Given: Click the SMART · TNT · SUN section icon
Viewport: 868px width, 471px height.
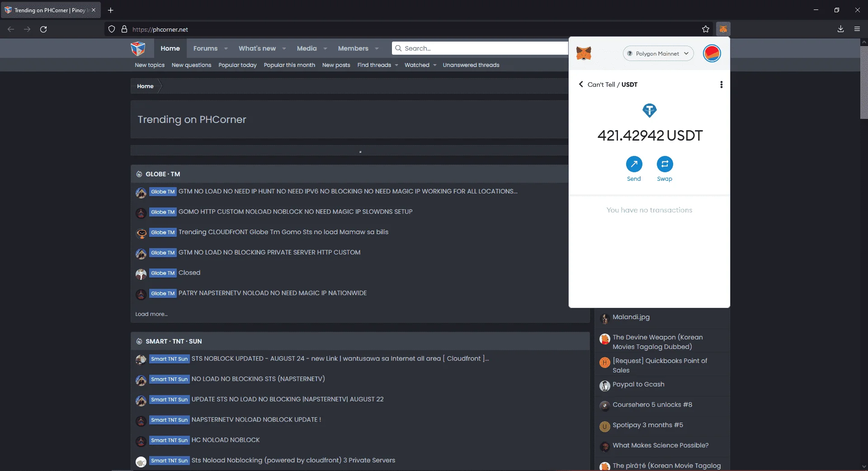Looking at the screenshot, I should click(139, 341).
